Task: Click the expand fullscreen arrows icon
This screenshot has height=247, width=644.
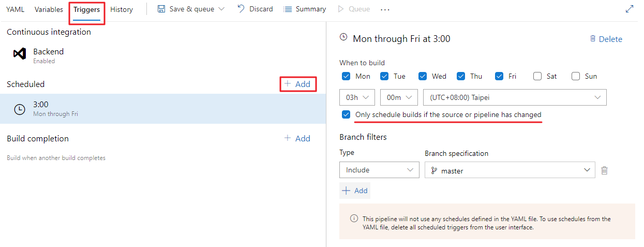Action: click(630, 9)
